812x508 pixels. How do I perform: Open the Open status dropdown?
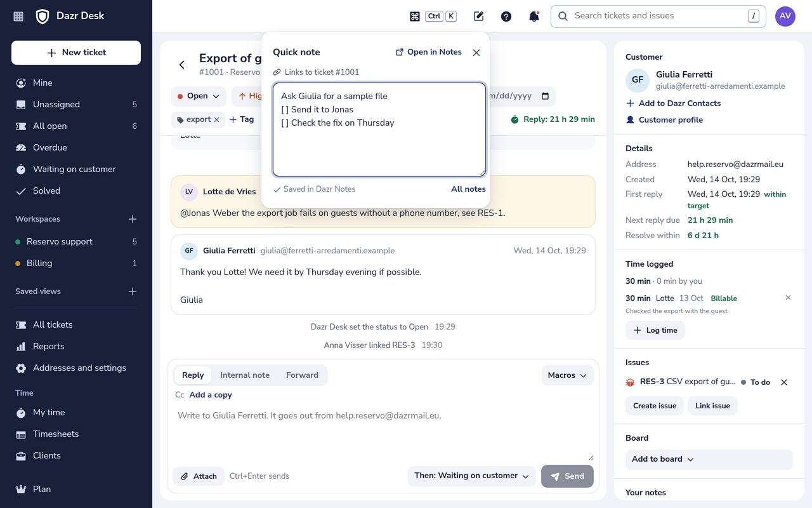tap(199, 97)
